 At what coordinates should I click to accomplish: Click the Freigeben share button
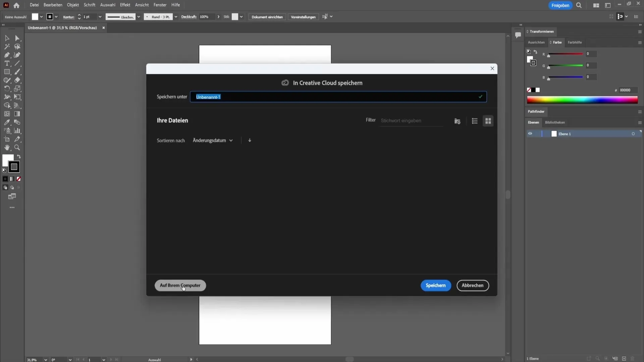pos(560,5)
